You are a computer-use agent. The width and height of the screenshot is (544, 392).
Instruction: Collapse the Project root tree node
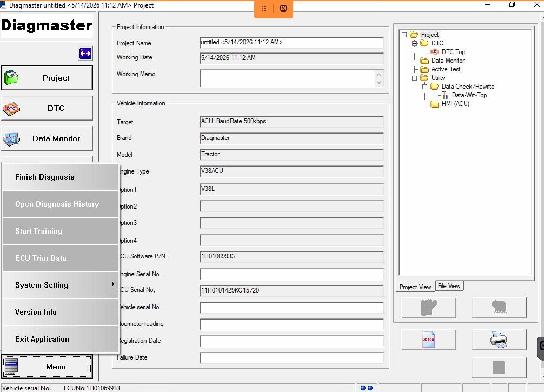[x=404, y=35]
